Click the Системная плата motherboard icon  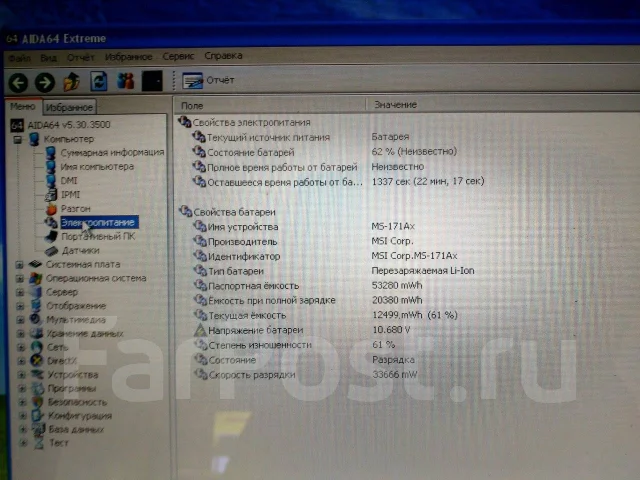pos(36,264)
